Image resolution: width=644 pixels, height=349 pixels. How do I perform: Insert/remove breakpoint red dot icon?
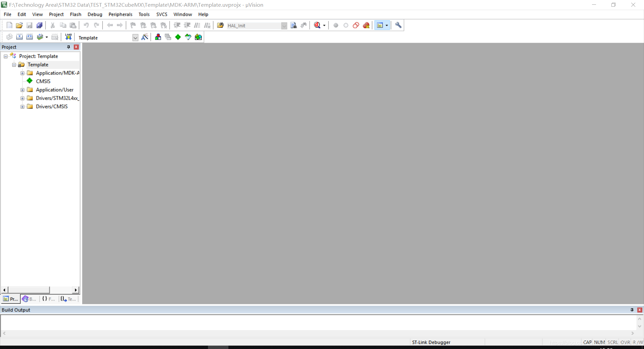click(x=336, y=25)
